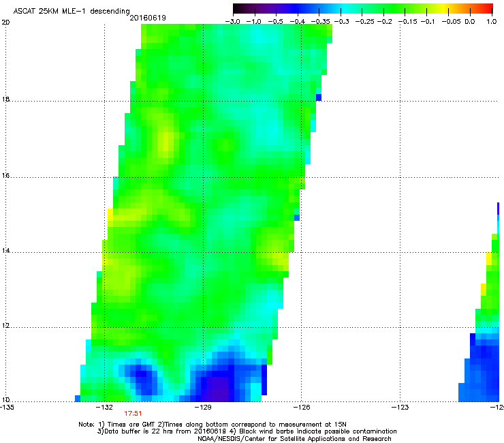Click the colorbar label "-0.4"
Image resolution: width=504 pixels, height=443 pixels.
coord(298,22)
